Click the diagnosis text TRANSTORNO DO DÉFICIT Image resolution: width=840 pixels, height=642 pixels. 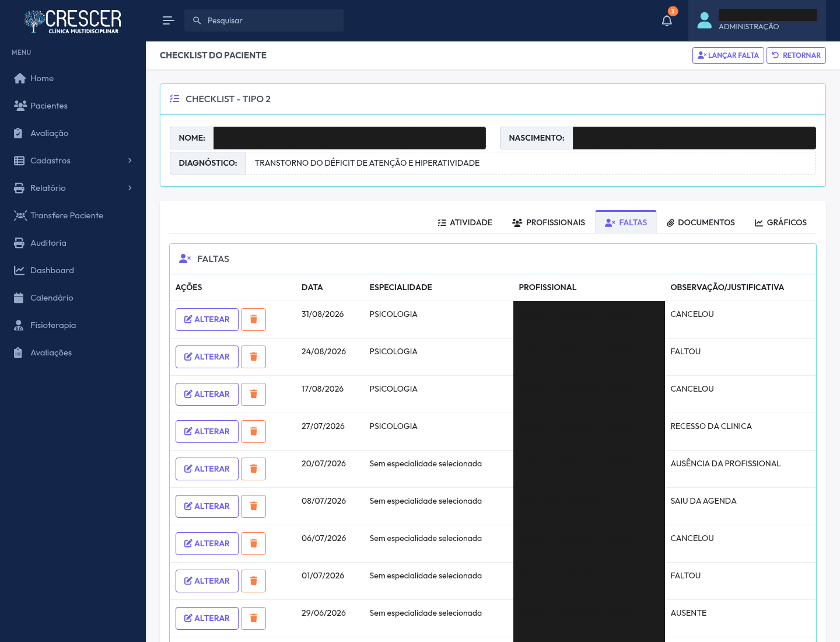[x=367, y=163]
